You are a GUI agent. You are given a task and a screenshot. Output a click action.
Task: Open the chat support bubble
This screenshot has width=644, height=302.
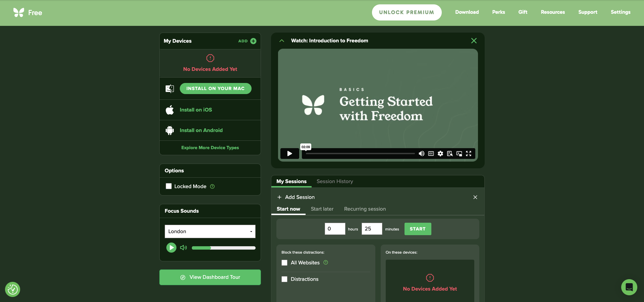(x=629, y=287)
